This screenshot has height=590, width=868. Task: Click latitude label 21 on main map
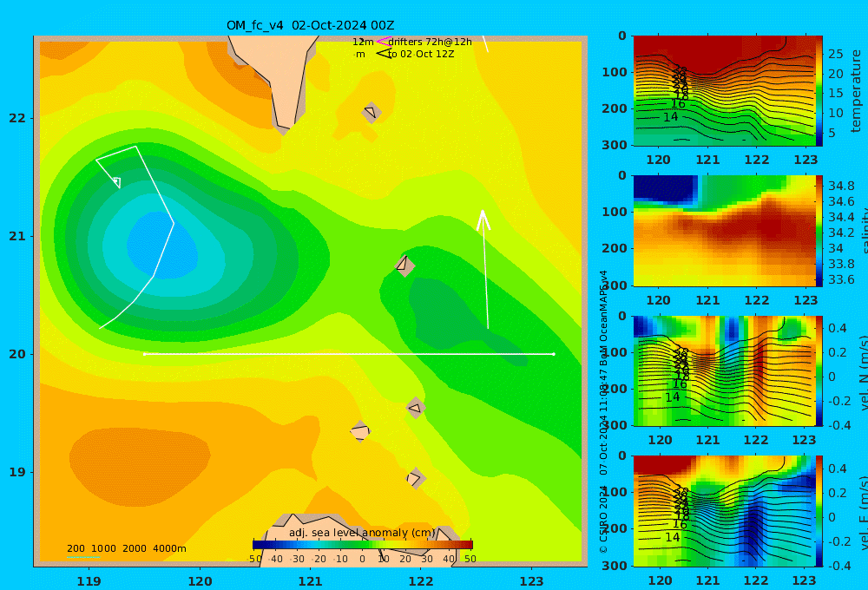click(17, 236)
